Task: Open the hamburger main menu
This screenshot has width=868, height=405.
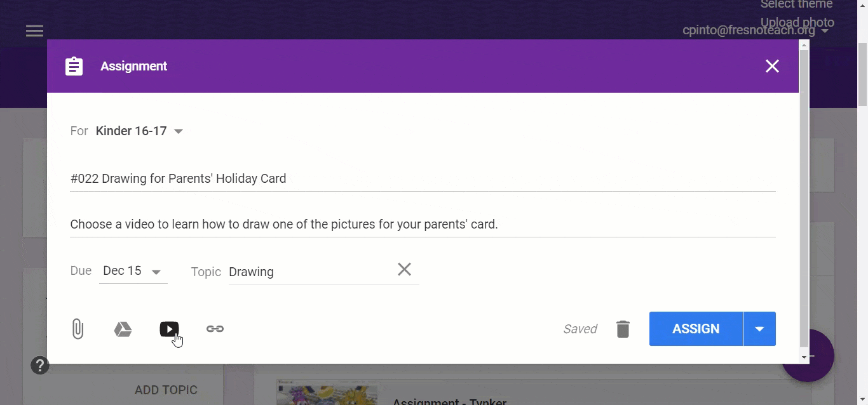Action: point(34,31)
